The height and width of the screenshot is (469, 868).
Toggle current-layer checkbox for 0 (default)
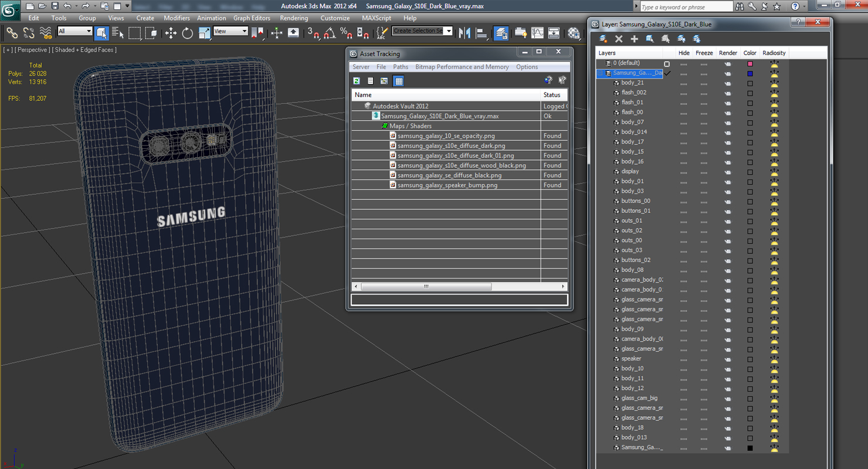[667, 63]
